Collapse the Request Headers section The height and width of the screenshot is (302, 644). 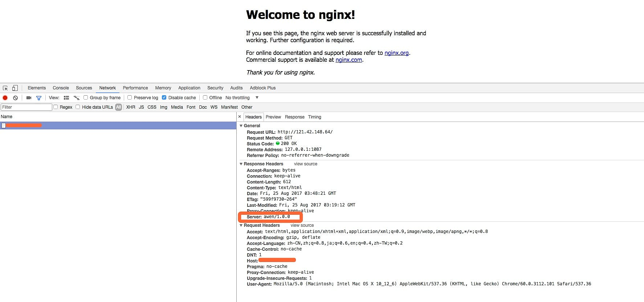(x=241, y=225)
